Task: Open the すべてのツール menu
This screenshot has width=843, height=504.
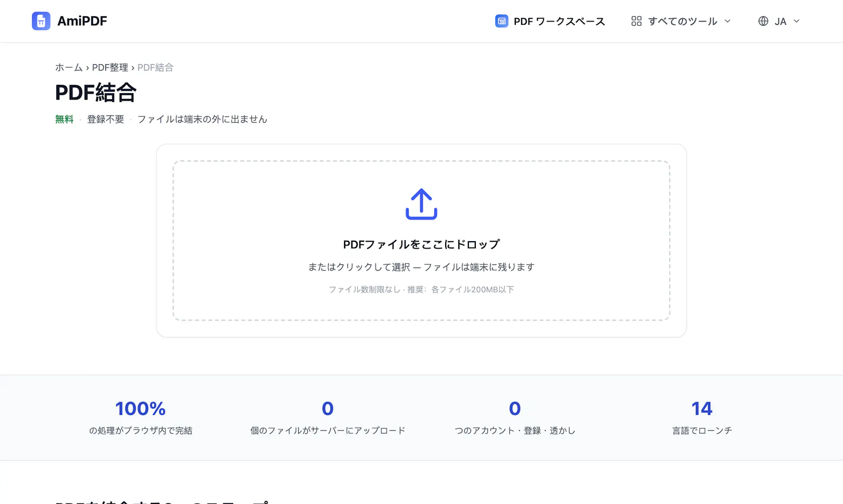Action: click(681, 21)
